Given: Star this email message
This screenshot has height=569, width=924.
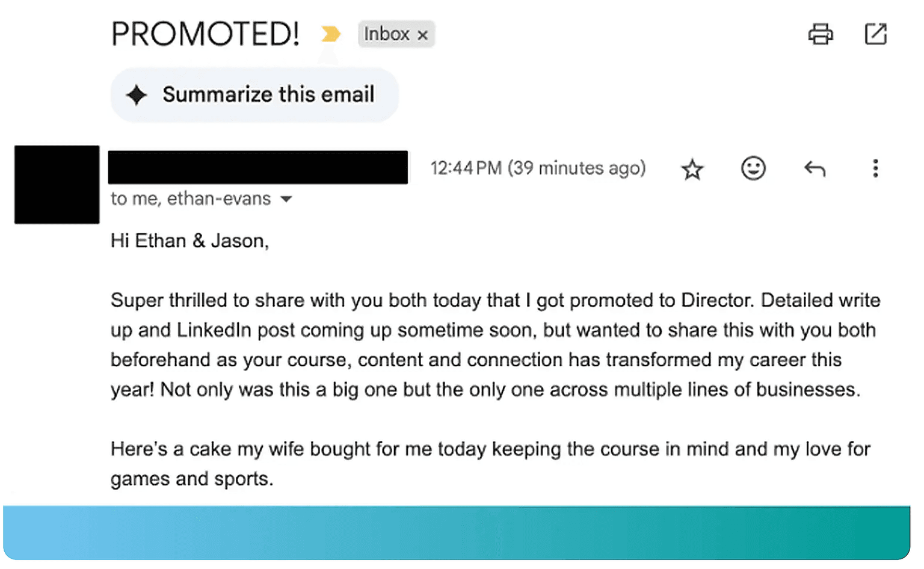Looking at the screenshot, I should (692, 169).
